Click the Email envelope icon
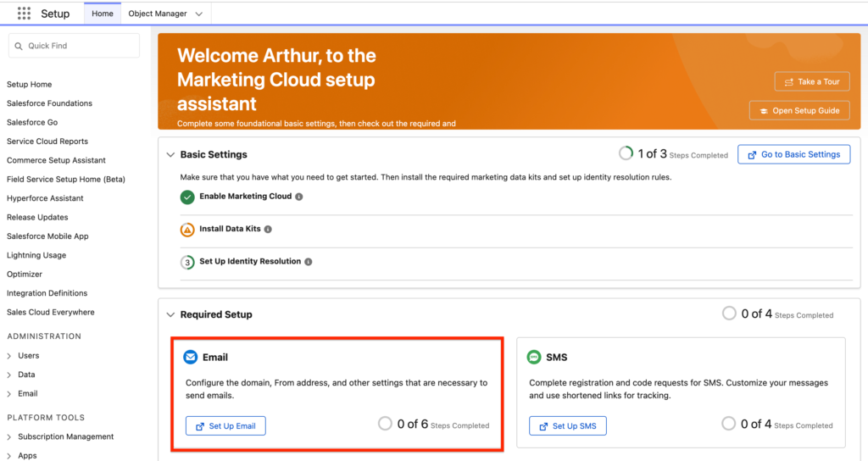Screen dimensions: 868x461 coord(191,358)
